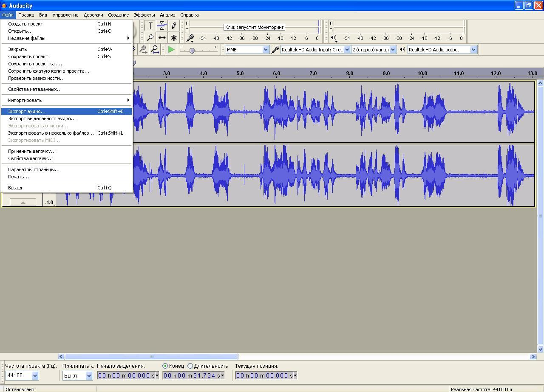
Task: Open the project rate 44100 dropdown
Action: pyautogui.click(x=35, y=375)
